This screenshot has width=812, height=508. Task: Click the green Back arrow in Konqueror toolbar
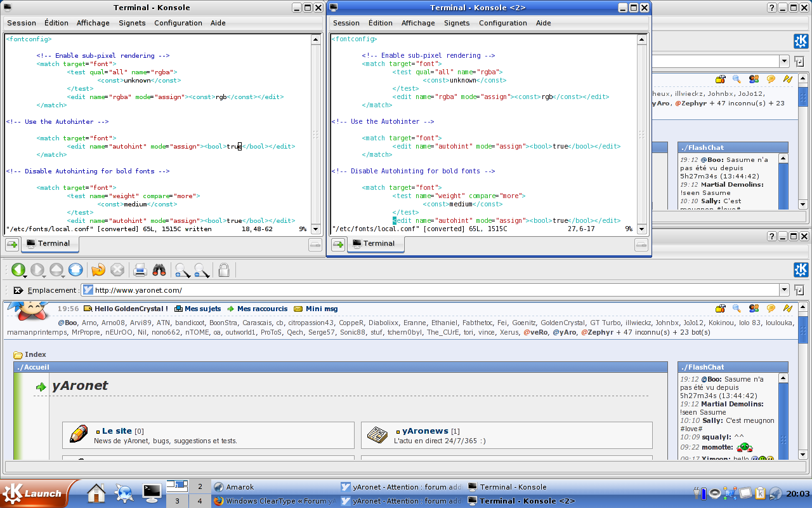click(18, 270)
